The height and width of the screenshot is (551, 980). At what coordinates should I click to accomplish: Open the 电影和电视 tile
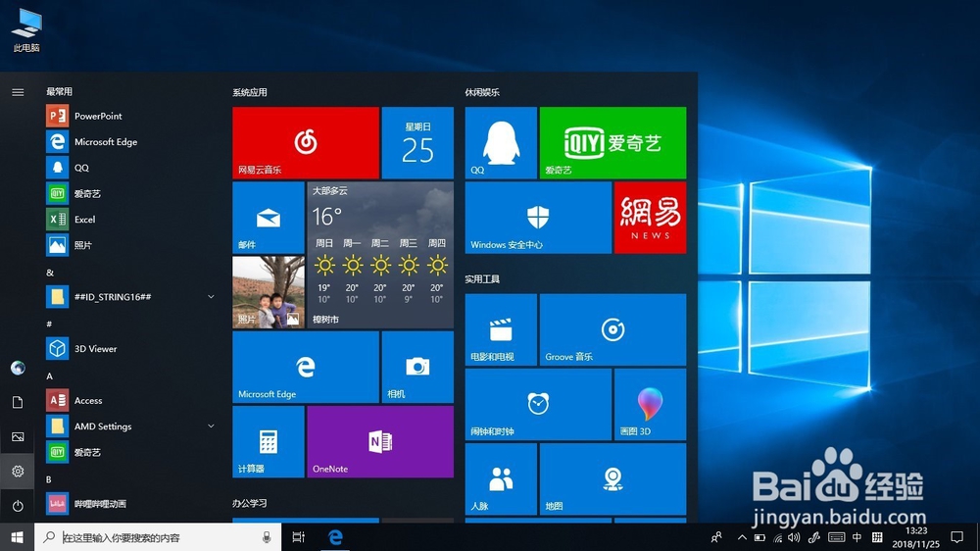pos(501,329)
